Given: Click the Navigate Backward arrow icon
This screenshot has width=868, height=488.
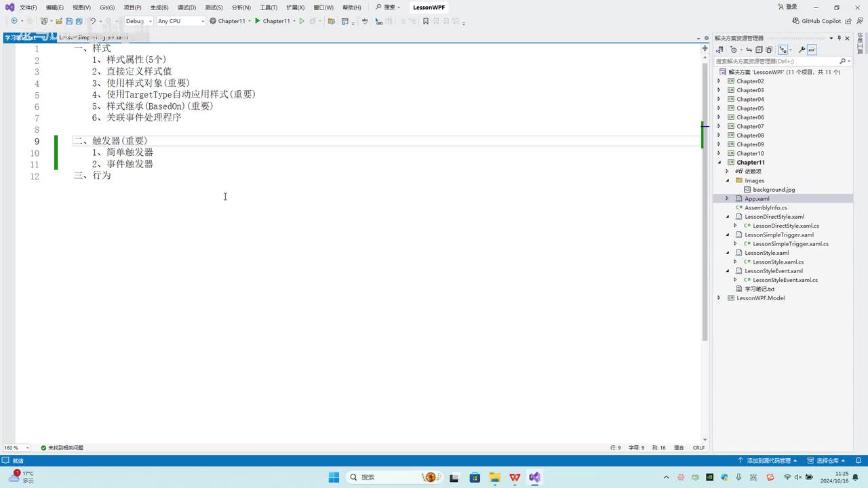Looking at the screenshot, I should click(14, 21).
